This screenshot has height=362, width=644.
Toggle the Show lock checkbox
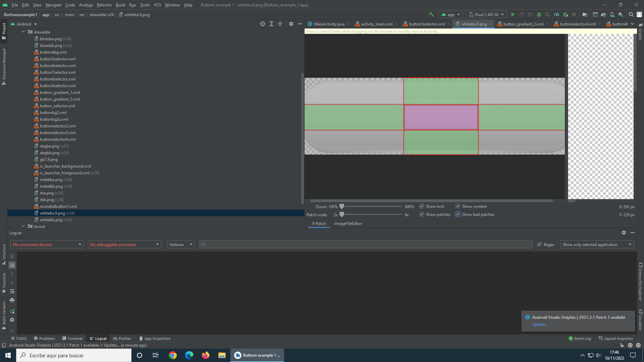point(422,206)
